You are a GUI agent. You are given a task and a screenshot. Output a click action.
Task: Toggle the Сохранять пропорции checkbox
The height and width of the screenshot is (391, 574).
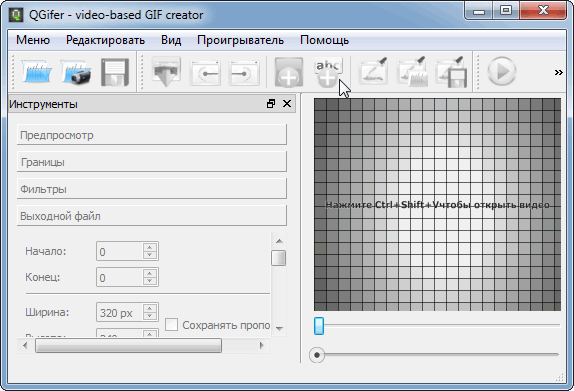point(171,325)
